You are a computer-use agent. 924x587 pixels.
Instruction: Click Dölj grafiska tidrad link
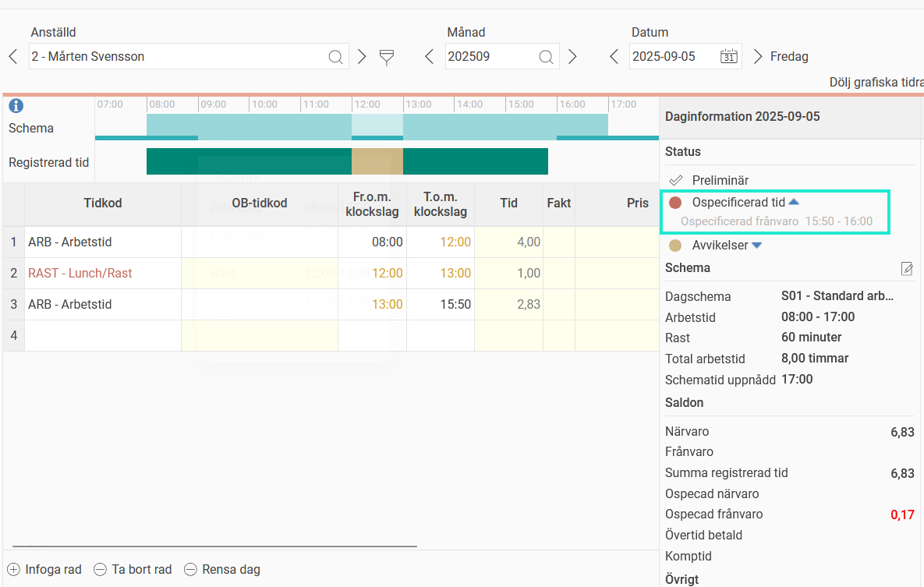(876, 82)
